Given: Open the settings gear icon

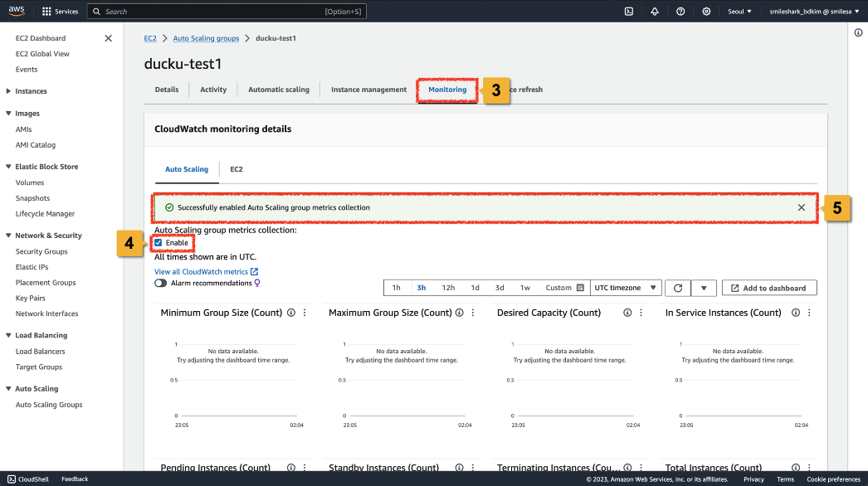Looking at the screenshot, I should coord(706,12).
